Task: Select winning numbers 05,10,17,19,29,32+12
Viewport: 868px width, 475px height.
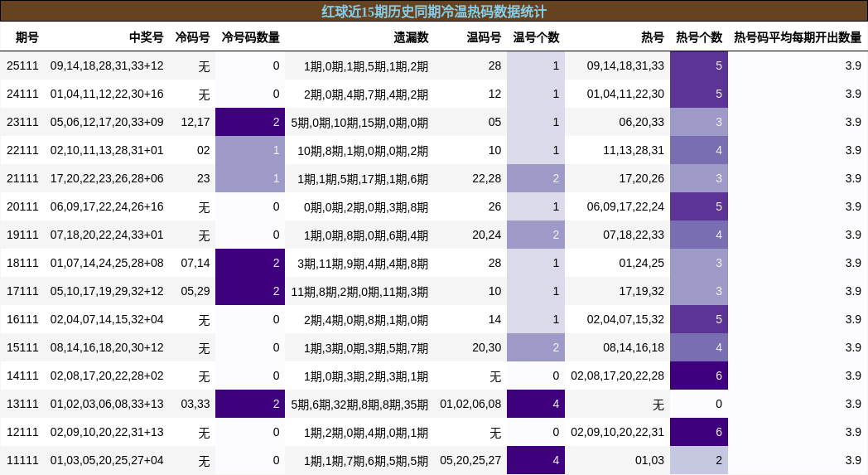Action: click(x=107, y=291)
